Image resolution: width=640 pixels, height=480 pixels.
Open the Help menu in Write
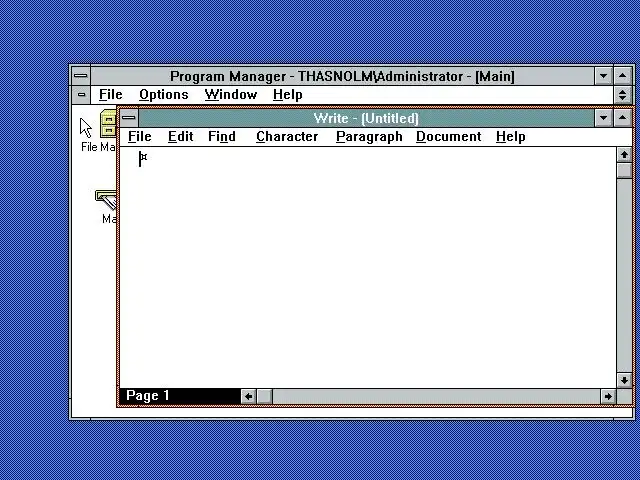[x=511, y=136]
